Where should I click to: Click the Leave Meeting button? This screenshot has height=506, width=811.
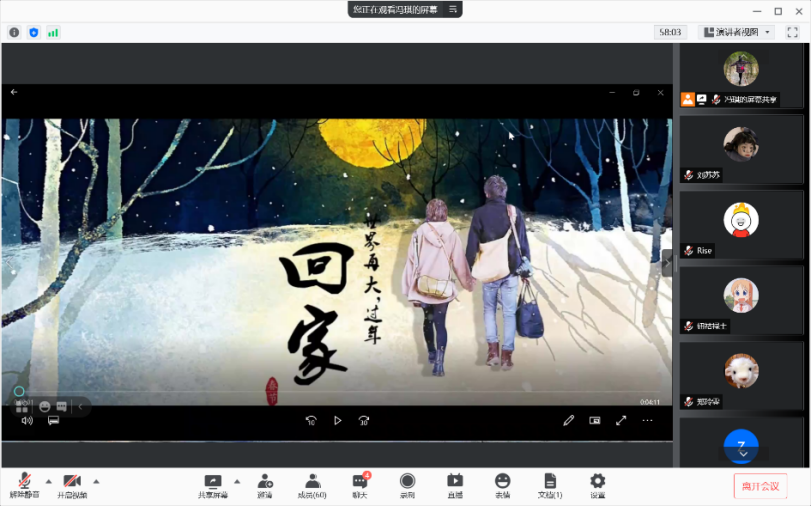[x=760, y=486]
